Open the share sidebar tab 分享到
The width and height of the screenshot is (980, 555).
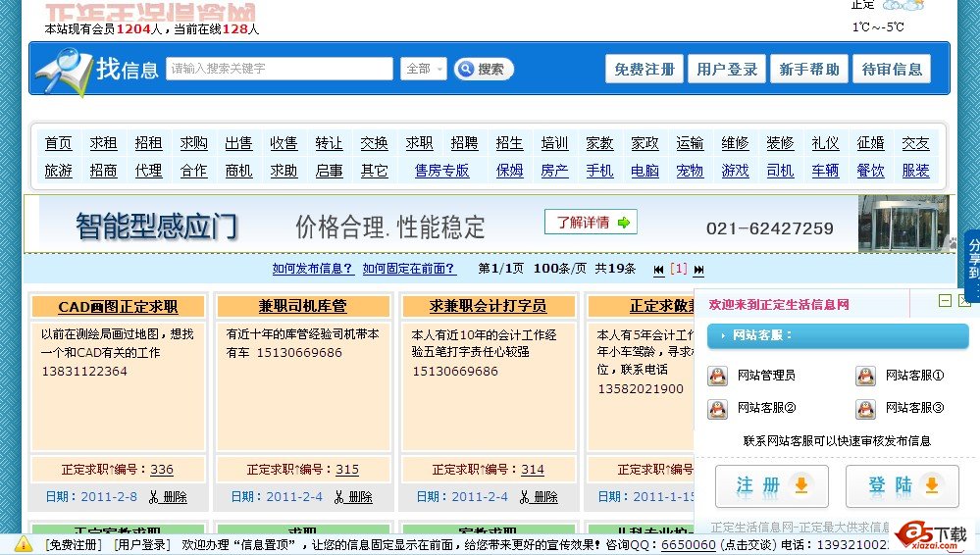click(973, 265)
